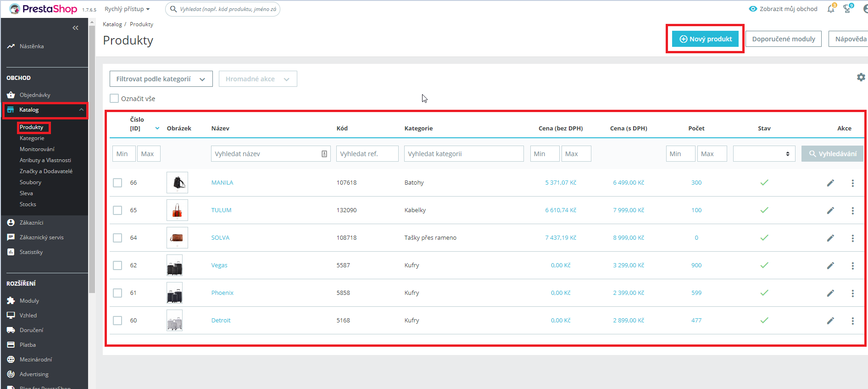
Task: Select checkbox for product 60 Detroit
Action: coord(117,321)
